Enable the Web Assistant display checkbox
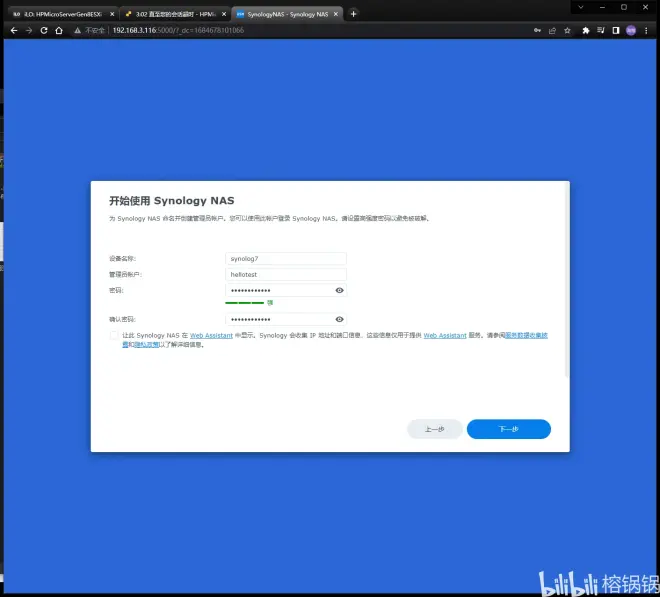Screen dimensions: 660x597 (x=114, y=336)
